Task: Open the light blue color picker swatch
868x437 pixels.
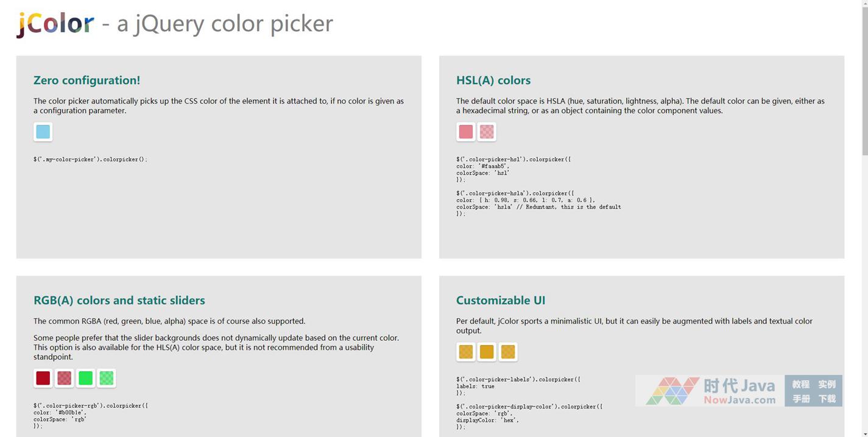Action: coord(43,131)
